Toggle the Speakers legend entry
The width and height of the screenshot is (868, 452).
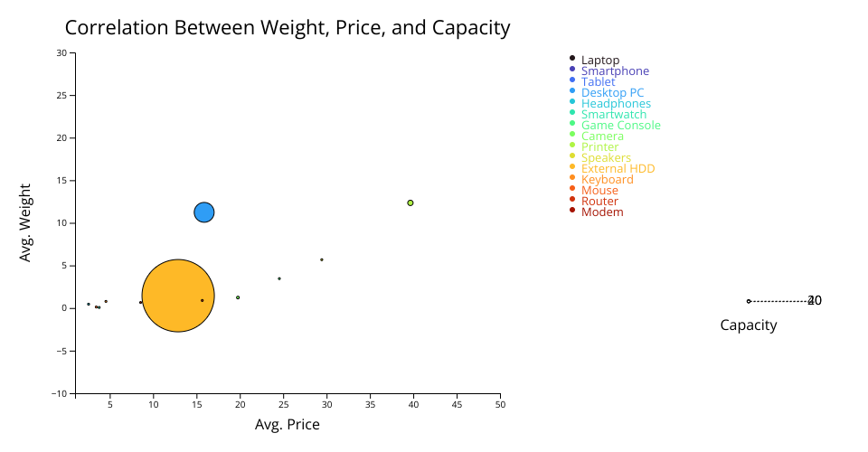point(606,158)
